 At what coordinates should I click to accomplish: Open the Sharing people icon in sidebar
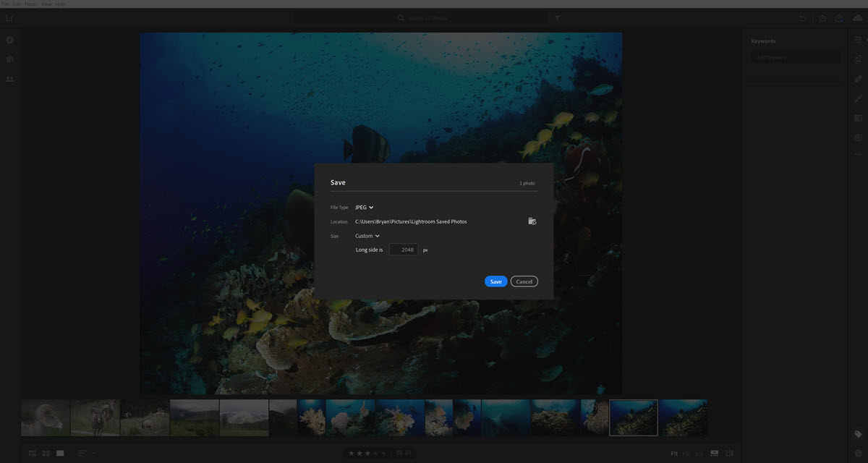10,79
